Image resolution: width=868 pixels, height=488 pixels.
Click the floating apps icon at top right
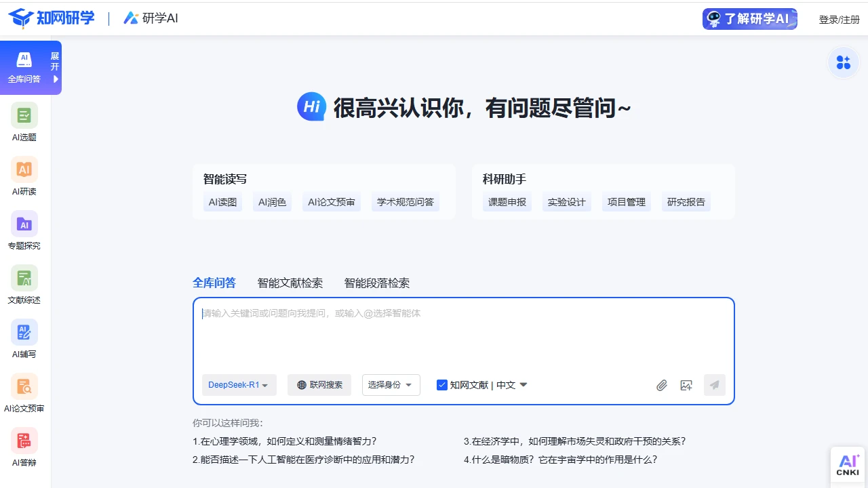pos(844,62)
